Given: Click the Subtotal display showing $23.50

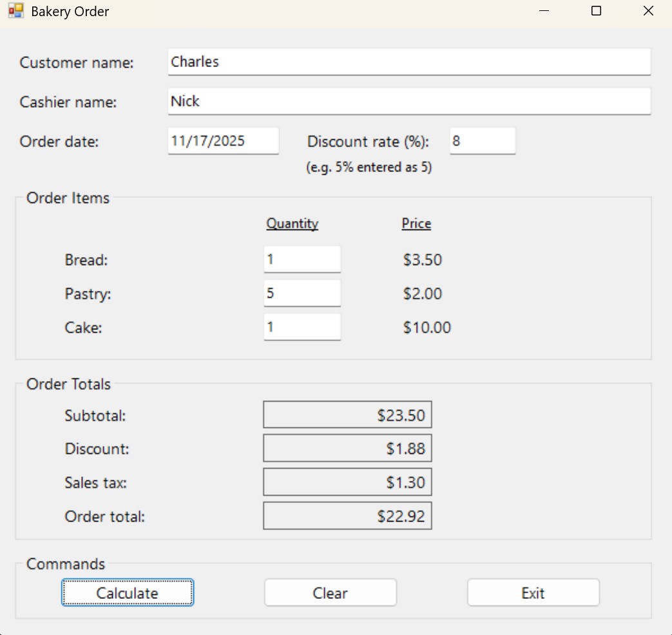Looking at the screenshot, I should coord(347,415).
